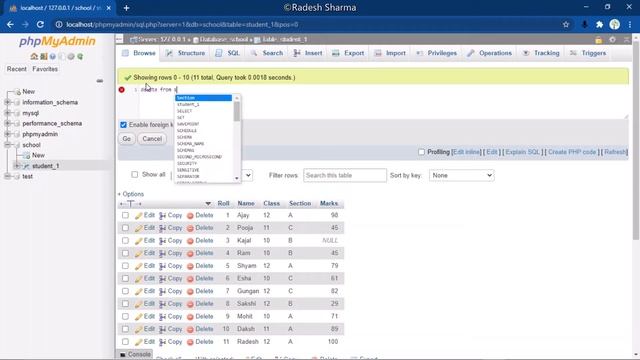The image size is (640, 360).
Task: Click the Console icon at the bottom
Action: pyautogui.click(x=122, y=355)
